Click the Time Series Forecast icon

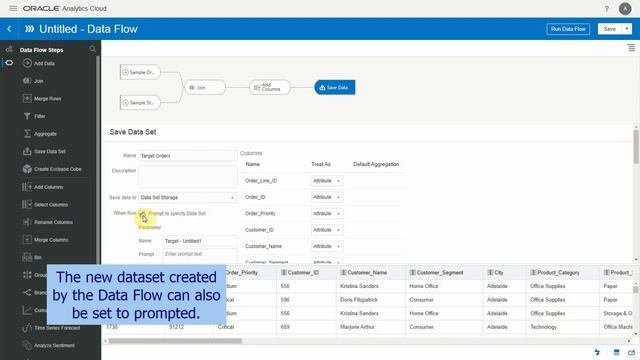[x=27, y=328]
